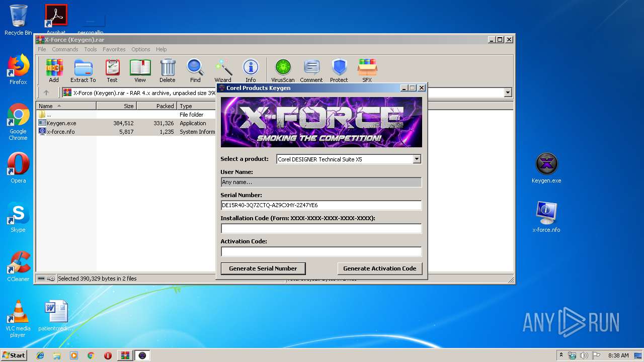
Task: Sort file list by Name column
Action: point(66,106)
